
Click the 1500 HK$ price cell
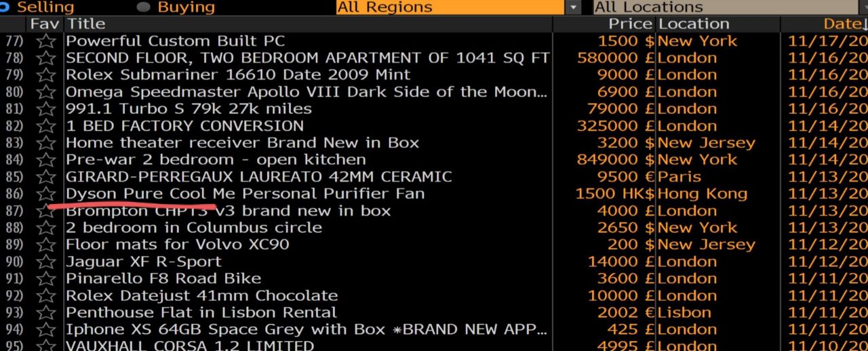click(615, 194)
